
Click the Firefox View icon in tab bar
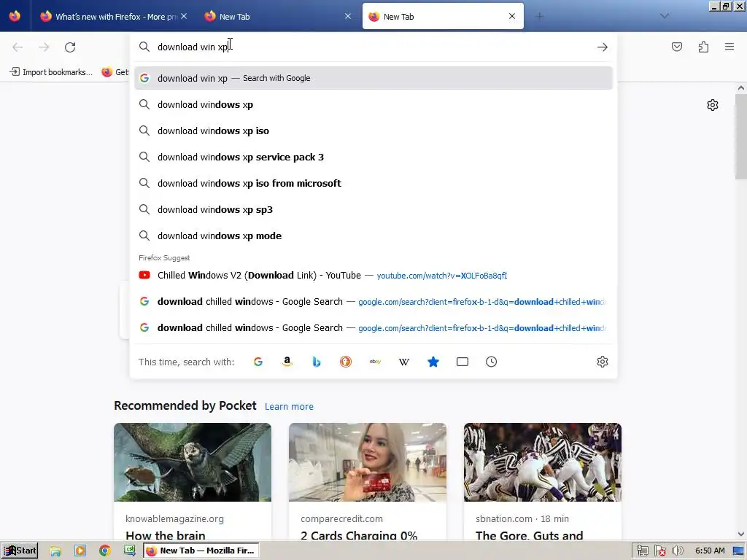click(15, 16)
